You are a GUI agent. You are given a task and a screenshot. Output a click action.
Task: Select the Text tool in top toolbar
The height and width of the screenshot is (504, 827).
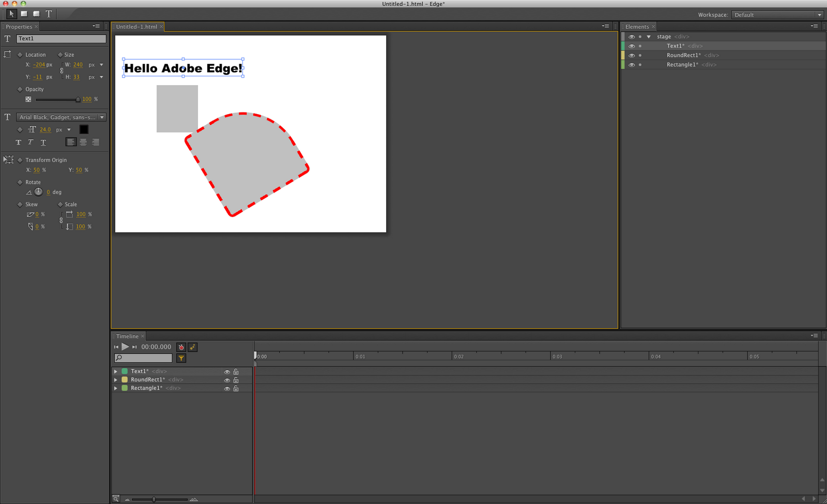pos(49,14)
